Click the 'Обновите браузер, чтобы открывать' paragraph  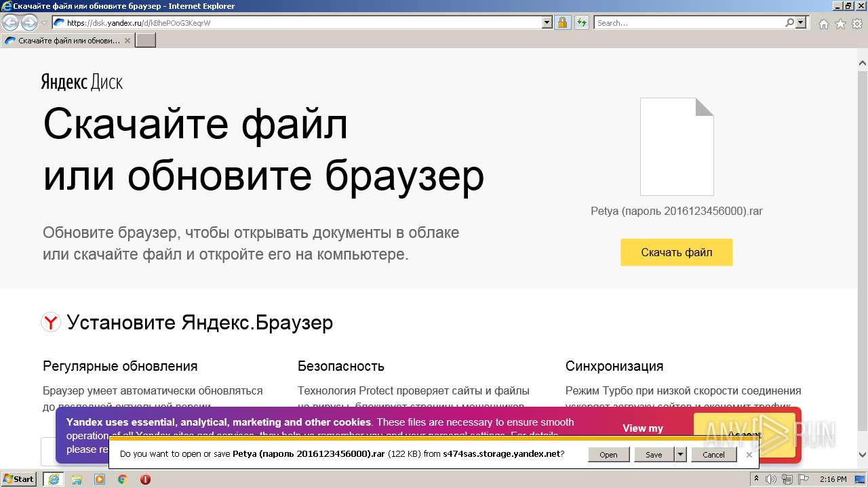(x=251, y=243)
